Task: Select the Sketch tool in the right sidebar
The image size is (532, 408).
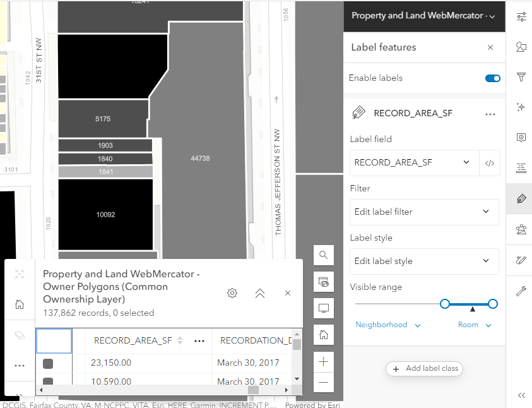Action: click(x=521, y=260)
